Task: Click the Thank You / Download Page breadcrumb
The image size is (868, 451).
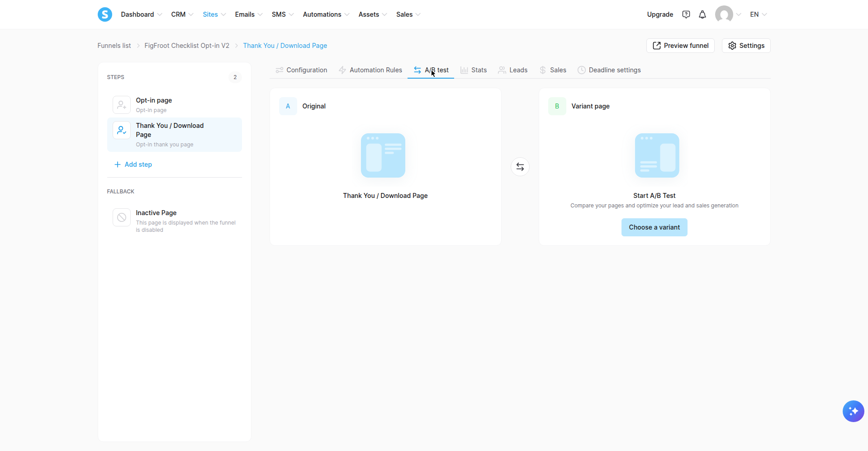Action: point(285,46)
